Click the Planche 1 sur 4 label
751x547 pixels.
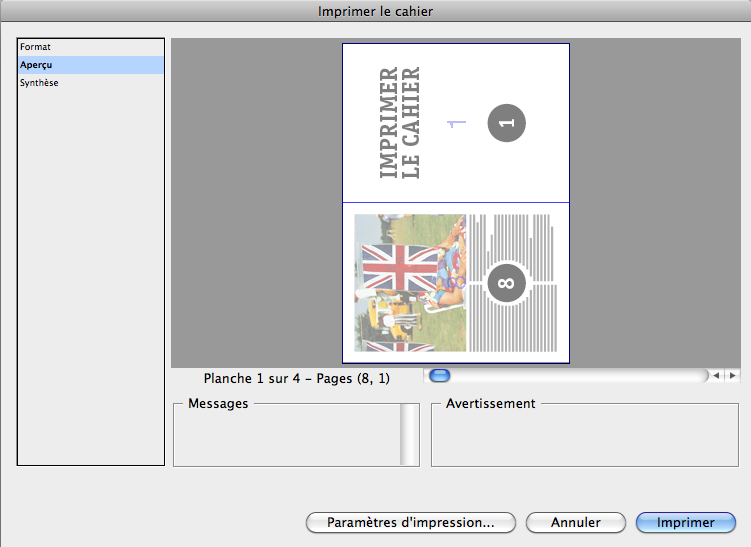[x=296, y=379]
